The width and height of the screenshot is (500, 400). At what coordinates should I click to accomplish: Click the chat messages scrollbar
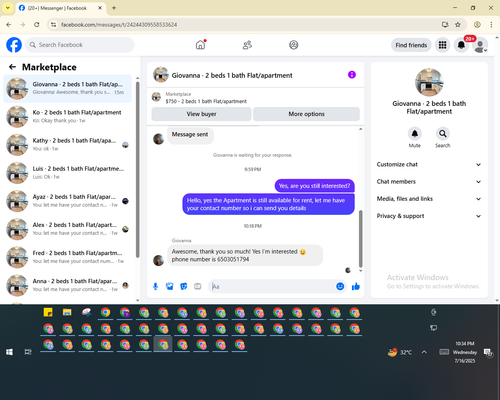(360, 239)
